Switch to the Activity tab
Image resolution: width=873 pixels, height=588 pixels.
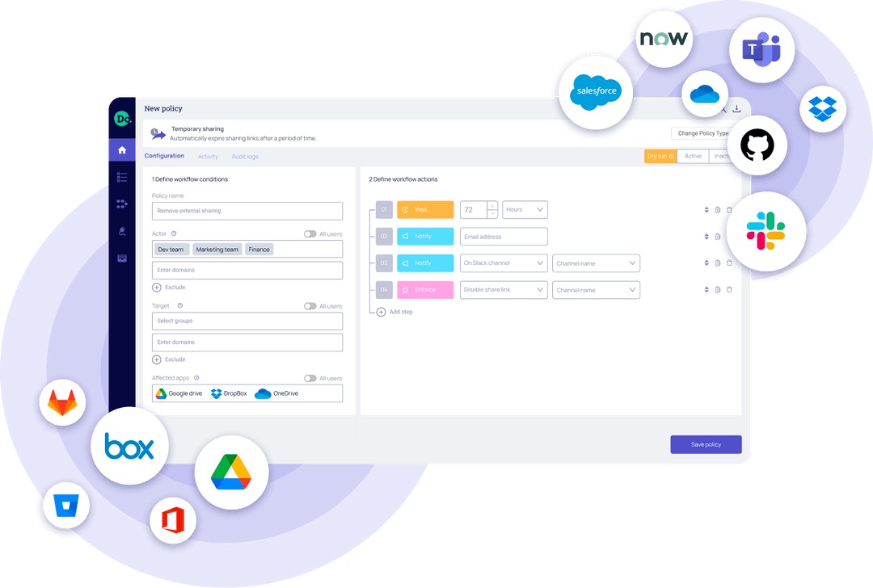pos(208,157)
